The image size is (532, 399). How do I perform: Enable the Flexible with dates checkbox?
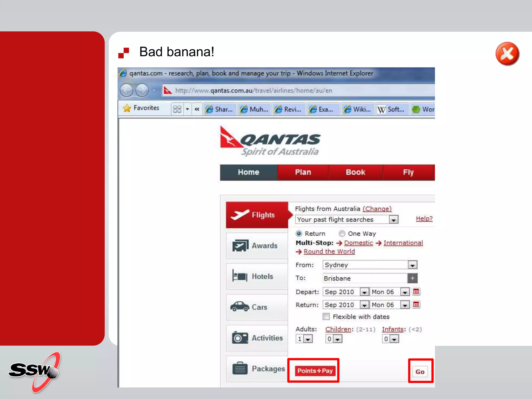coord(326,316)
